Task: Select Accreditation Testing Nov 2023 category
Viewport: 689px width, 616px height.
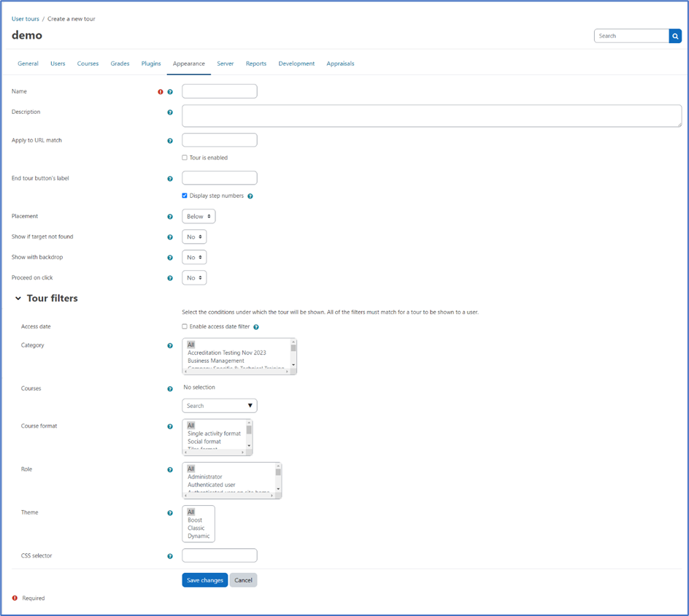Action: coord(227,353)
